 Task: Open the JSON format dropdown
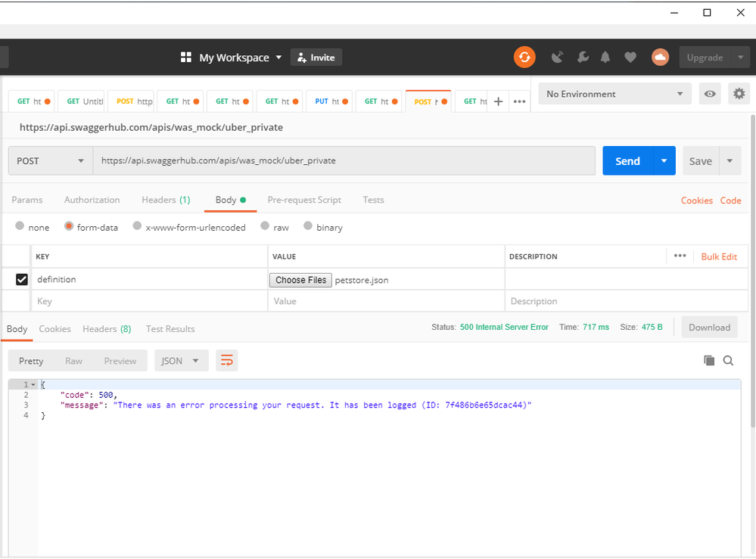(181, 361)
